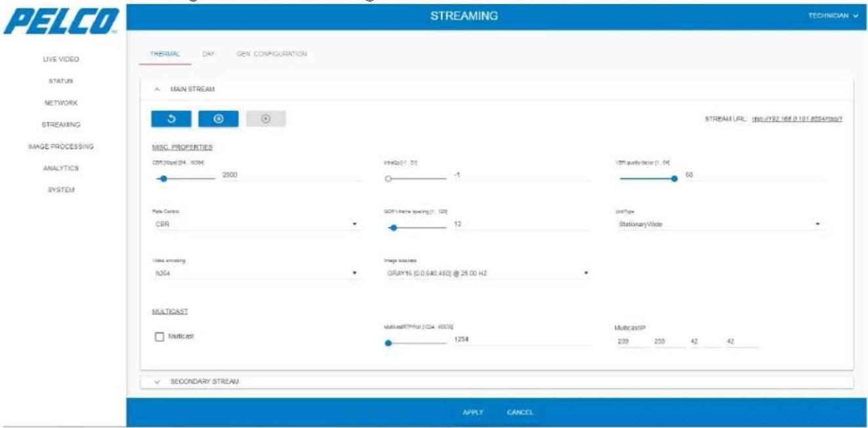868x428 pixels.
Task: Click the GOP I-frame spacing slider handle
Action: tap(393, 228)
